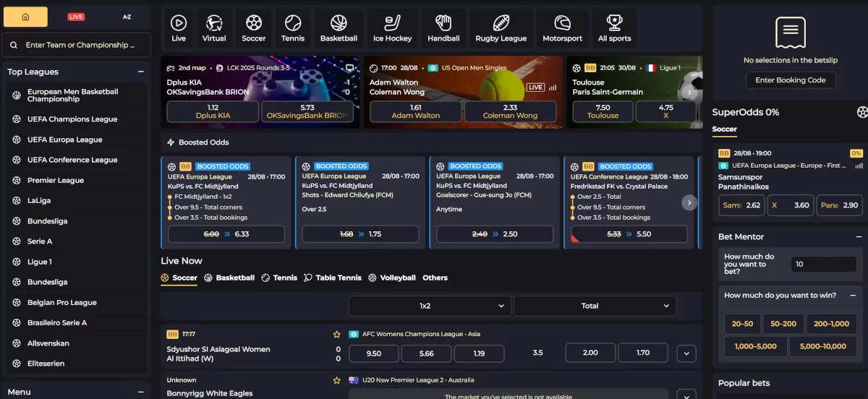Bet on Coleman Wong at 2.33
The width and height of the screenshot is (868, 399).
[511, 111]
